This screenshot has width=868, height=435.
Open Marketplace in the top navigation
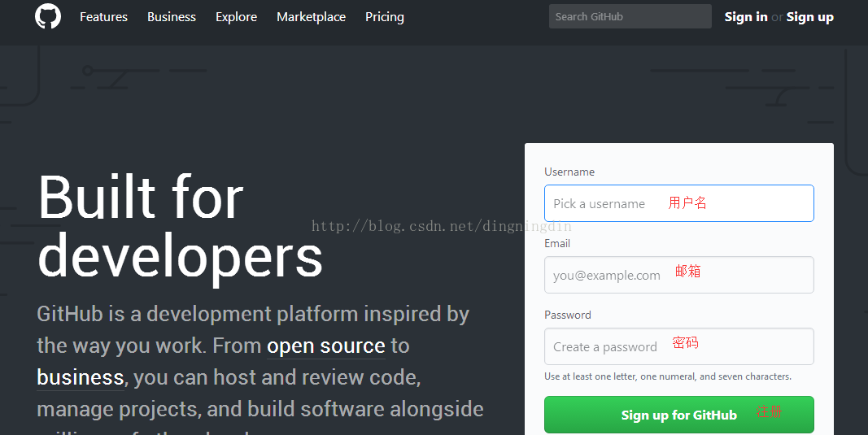click(311, 17)
